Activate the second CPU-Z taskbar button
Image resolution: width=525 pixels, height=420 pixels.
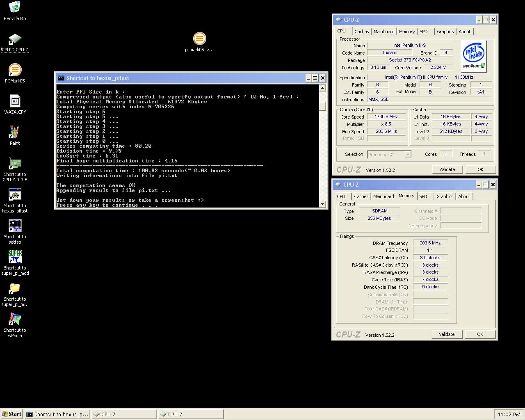(191, 414)
